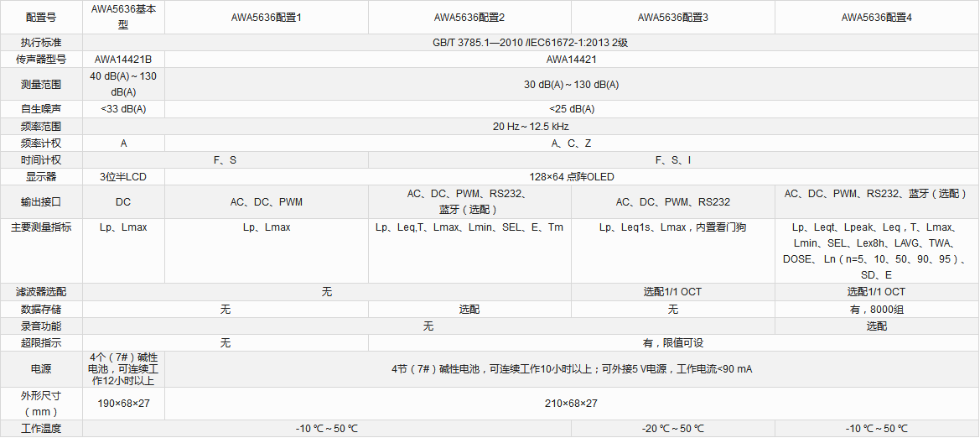Select the 128×64 点阵OLED cell
The height and width of the screenshot is (438, 980).
click(x=572, y=177)
